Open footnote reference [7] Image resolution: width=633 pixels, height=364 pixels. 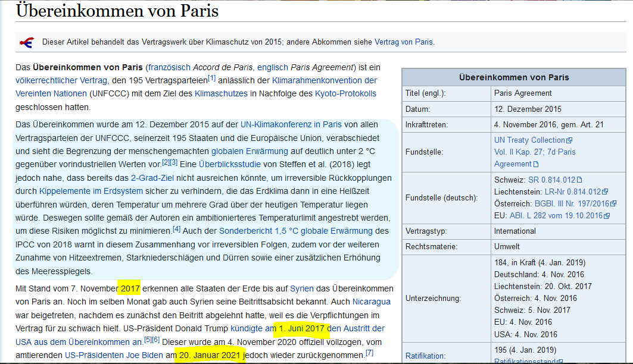click(369, 353)
